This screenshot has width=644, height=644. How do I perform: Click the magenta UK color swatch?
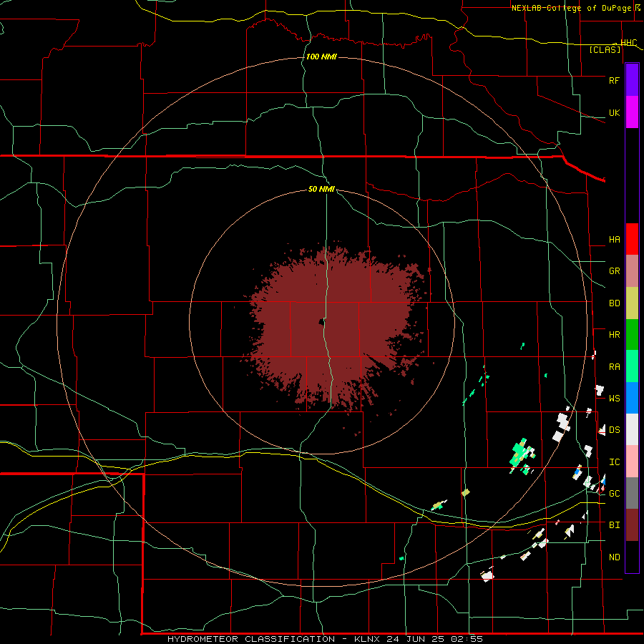(632, 112)
